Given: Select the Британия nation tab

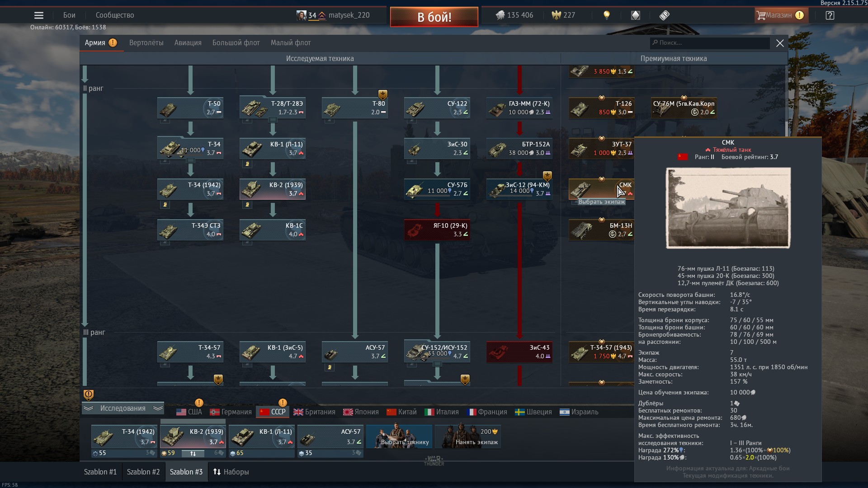Looking at the screenshot, I should click(314, 412).
